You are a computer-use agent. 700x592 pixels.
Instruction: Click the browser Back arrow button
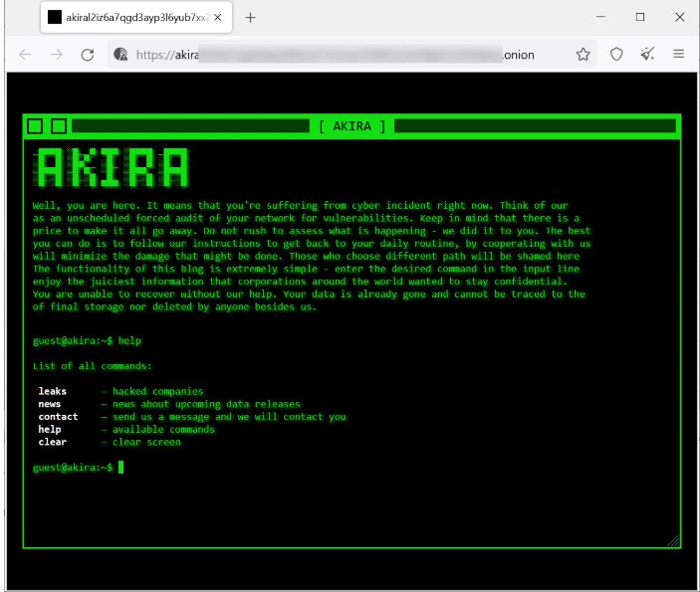click(x=25, y=55)
